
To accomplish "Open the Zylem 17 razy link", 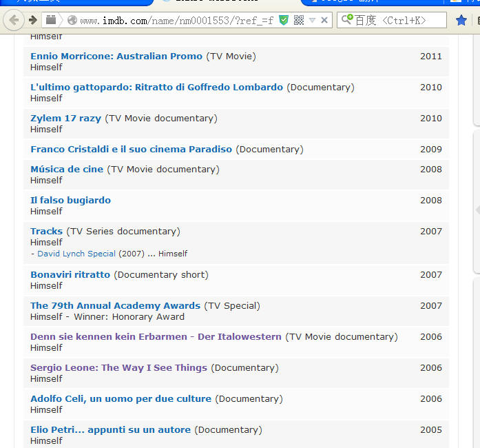I will [x=66, y=119].
